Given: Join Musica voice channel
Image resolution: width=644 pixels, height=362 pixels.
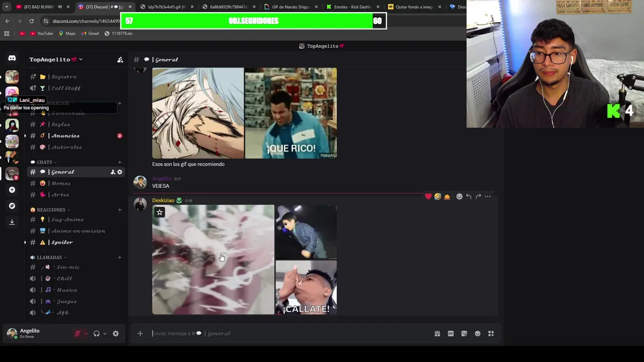Looking at the screenshot, I should (x=75, y=290).
